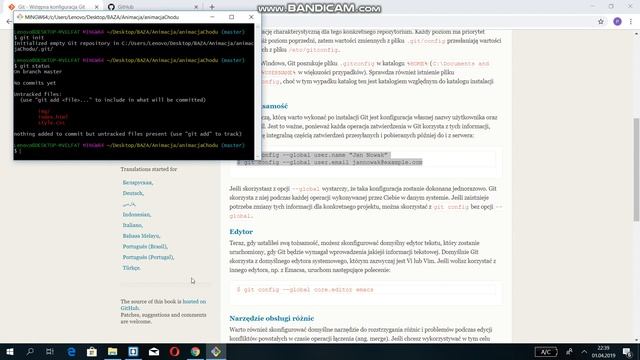Open Deutsch translation link

(x=133, y=193)
